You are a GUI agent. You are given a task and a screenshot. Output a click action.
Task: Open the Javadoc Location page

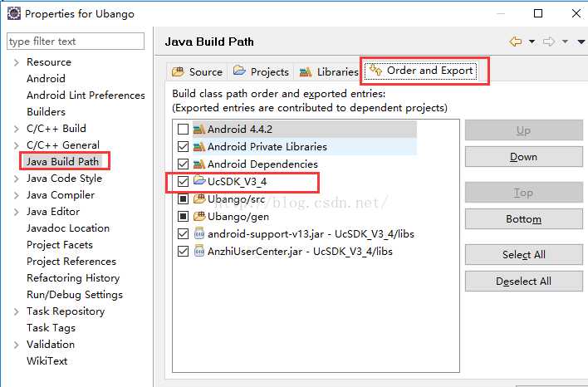click(68, 228)
